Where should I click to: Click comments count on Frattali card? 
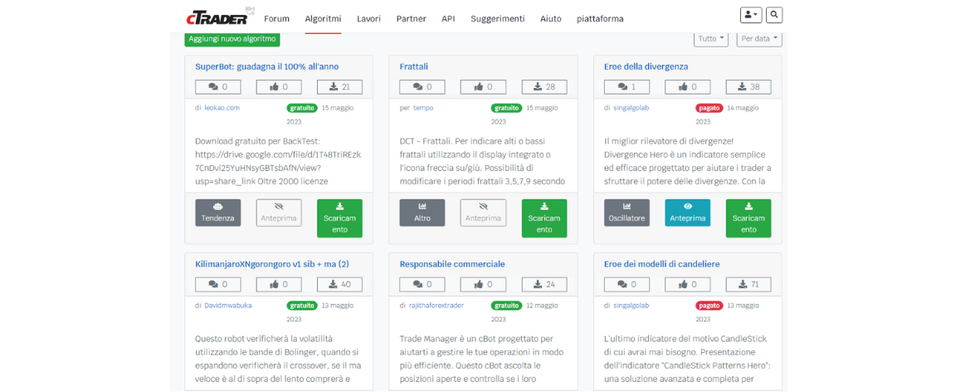[422, 87]
